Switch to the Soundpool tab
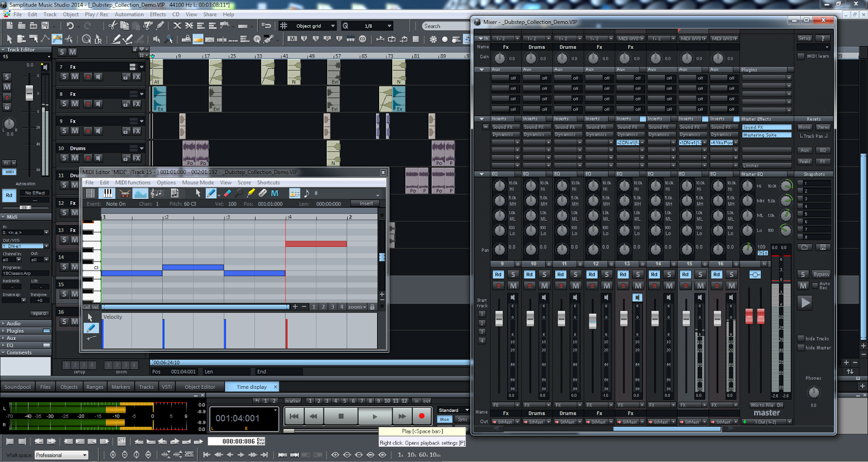Image resolution: width=868 pixels, height=462 pixels. 18,387
